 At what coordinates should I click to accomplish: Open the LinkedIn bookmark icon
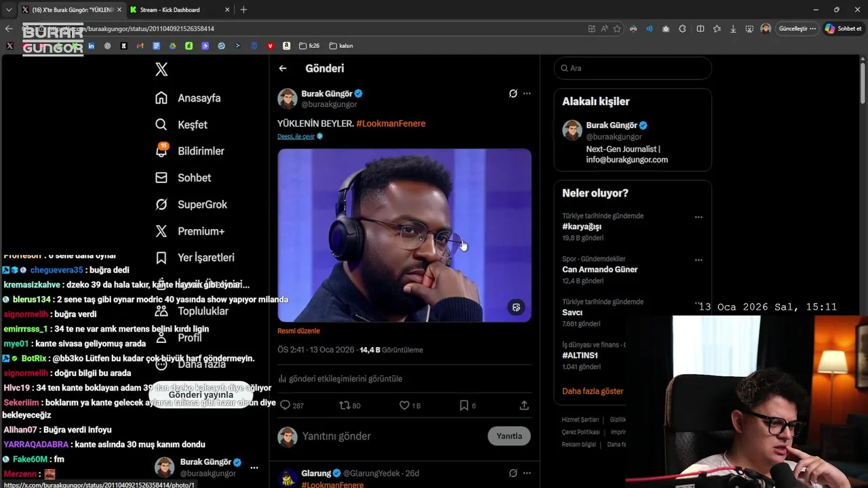pos(91,45)
